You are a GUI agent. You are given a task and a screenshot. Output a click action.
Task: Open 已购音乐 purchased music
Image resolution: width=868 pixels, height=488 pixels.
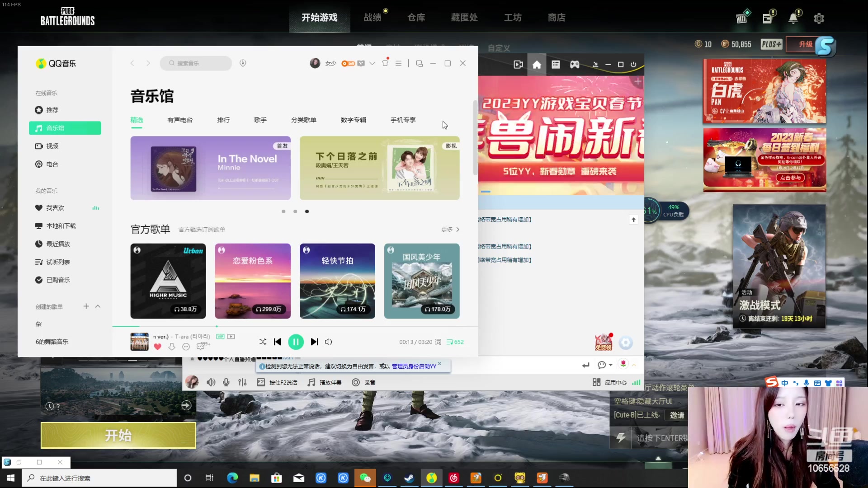click(x=65, y=280)
